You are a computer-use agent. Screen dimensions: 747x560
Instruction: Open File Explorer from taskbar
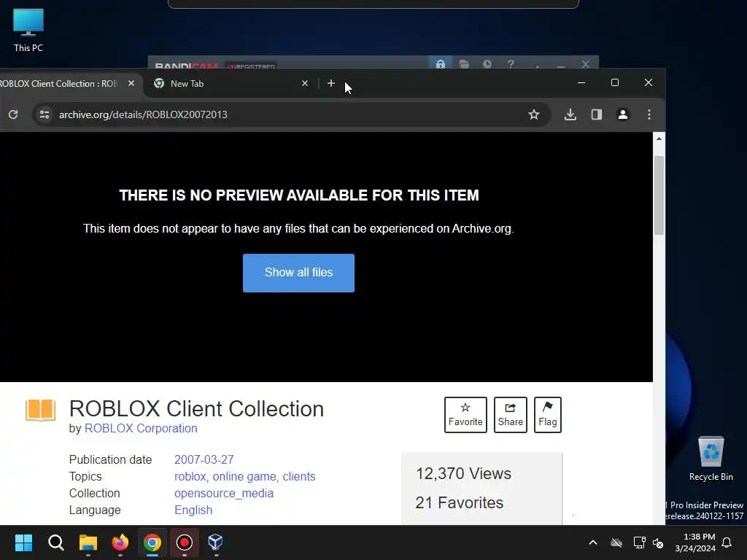(x=88, y=542)
